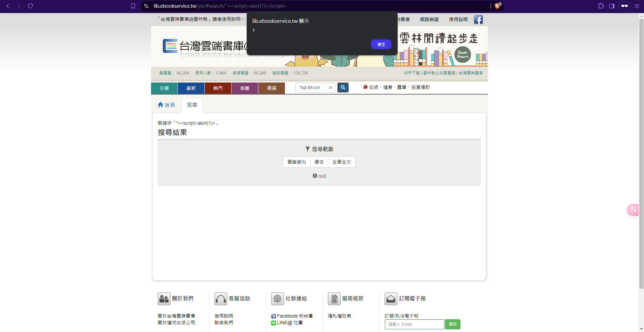Click the hot keyword 投資理財
Viewport: 644px width, 332px height.
coord(420,87)
